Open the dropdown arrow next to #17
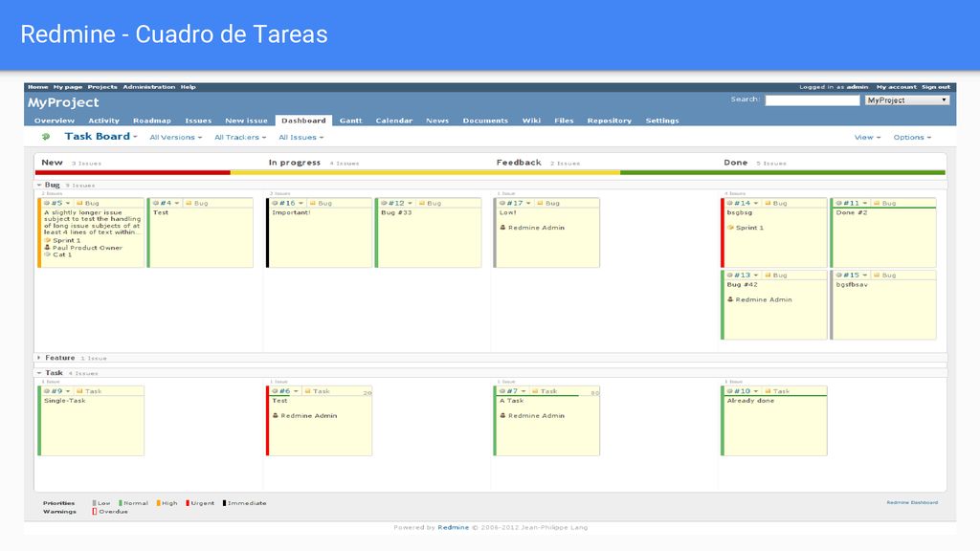Image resolution: width=980 pixels, height=551 pixels. click(x=528, y=203)
